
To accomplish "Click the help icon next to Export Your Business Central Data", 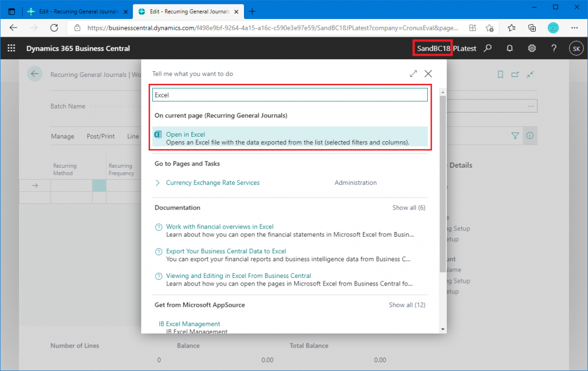I will pos(158,252).
